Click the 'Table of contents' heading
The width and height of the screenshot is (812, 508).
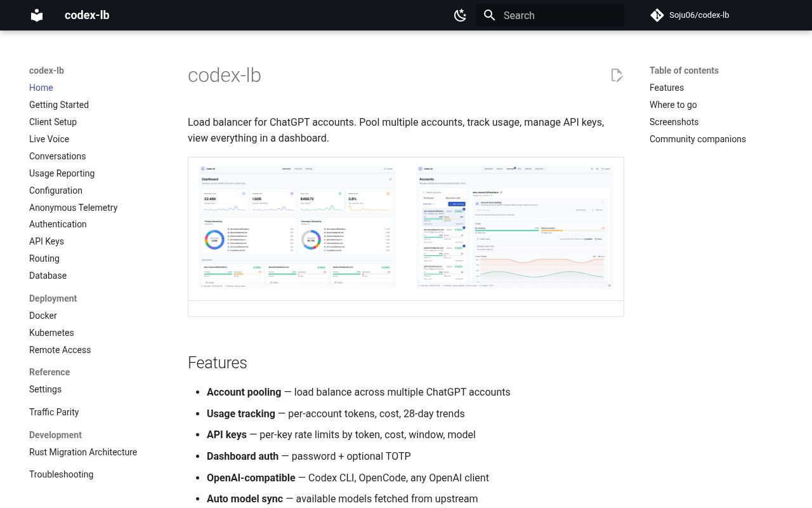pos(684,70)
